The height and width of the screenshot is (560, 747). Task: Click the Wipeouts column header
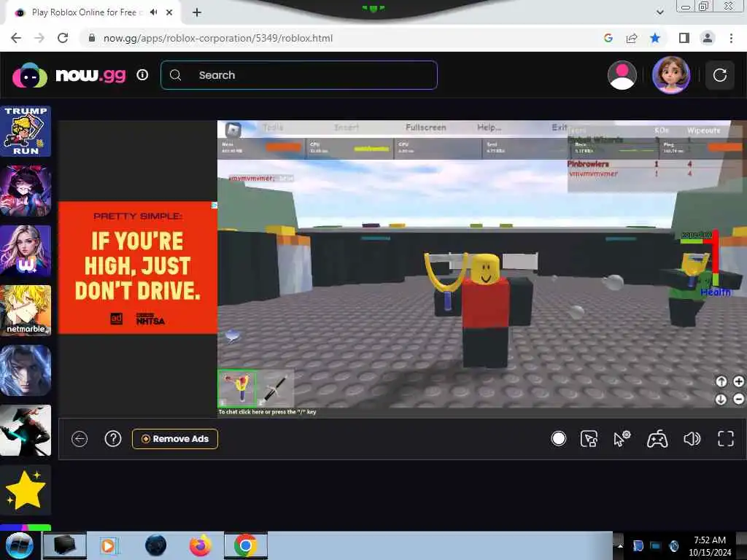tap(704, 131)
